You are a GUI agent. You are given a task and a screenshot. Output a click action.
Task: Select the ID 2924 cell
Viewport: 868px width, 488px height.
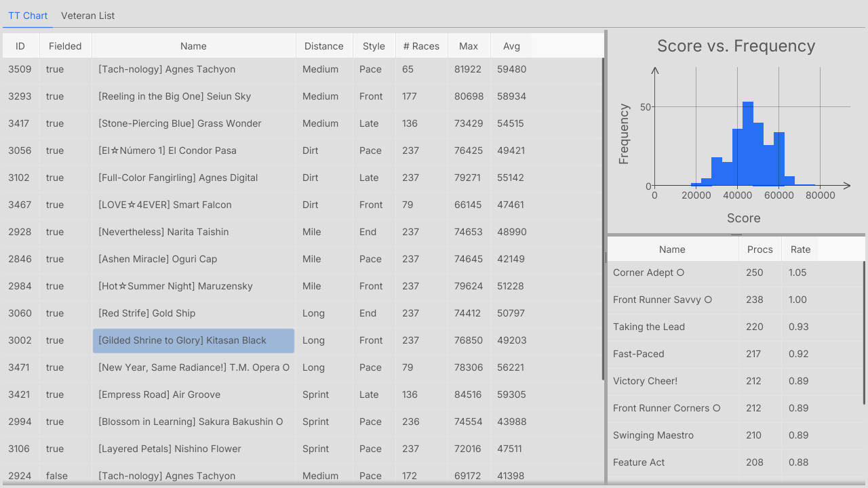20,476
